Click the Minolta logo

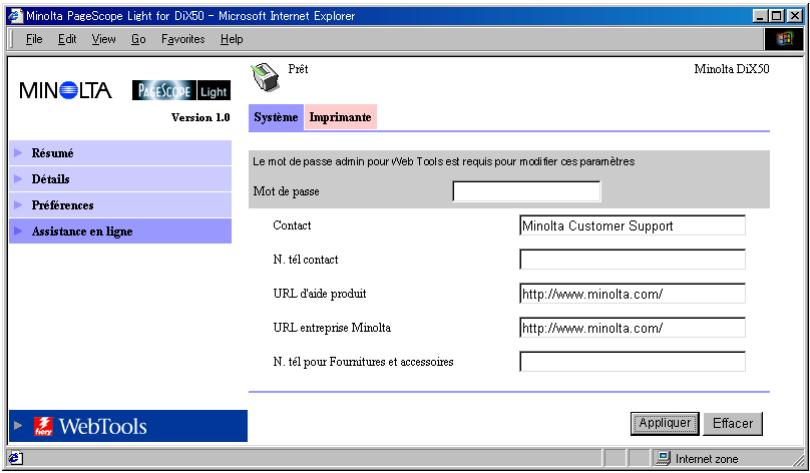[66, 90]
